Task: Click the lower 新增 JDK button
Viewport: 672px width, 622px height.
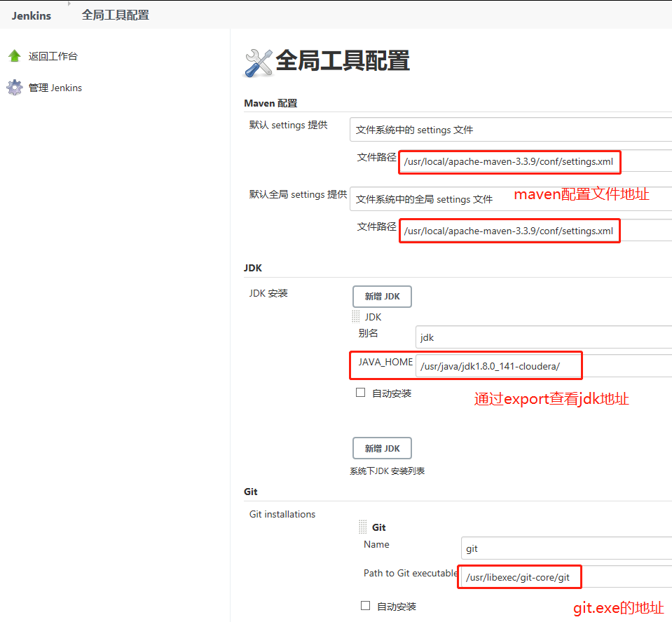Action: coord(381,447)
